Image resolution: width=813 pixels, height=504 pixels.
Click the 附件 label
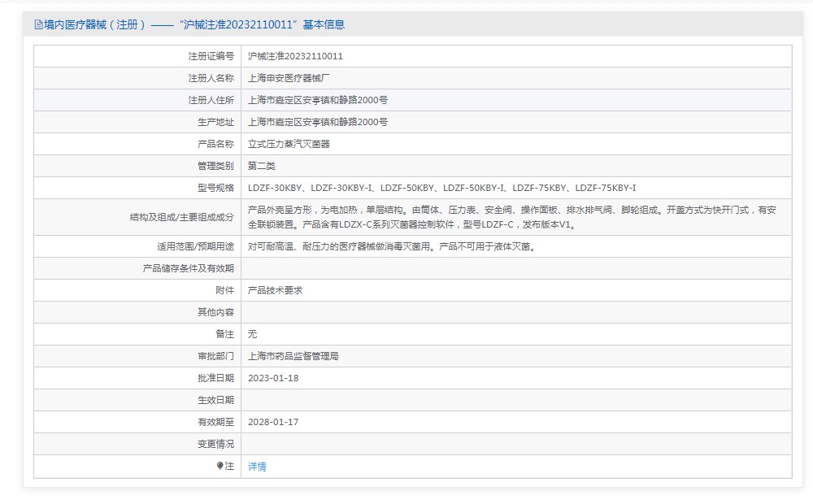click(225, 290)
